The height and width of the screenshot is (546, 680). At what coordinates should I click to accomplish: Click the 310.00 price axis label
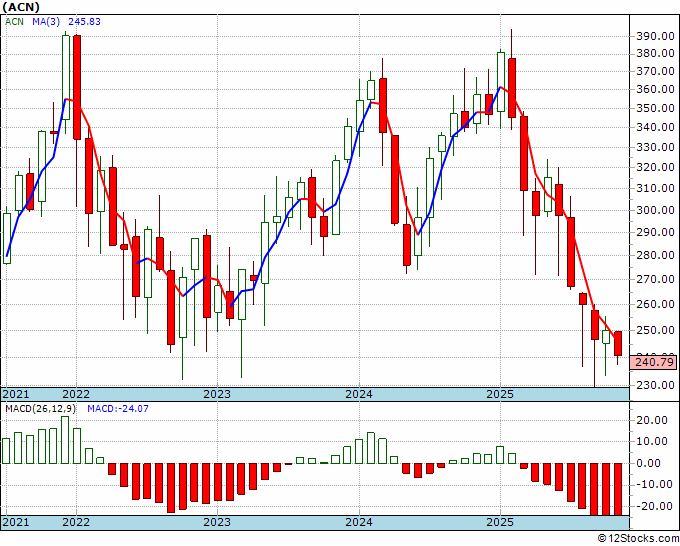655,188
